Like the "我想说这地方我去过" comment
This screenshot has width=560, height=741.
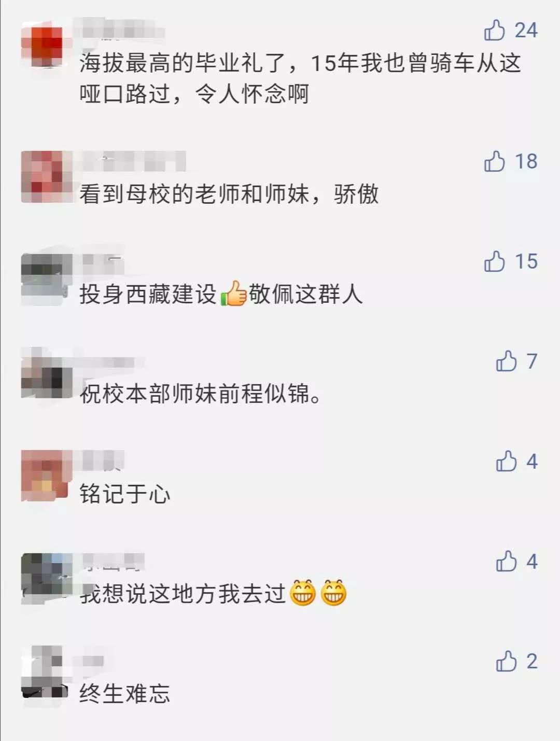click(506, 562)
